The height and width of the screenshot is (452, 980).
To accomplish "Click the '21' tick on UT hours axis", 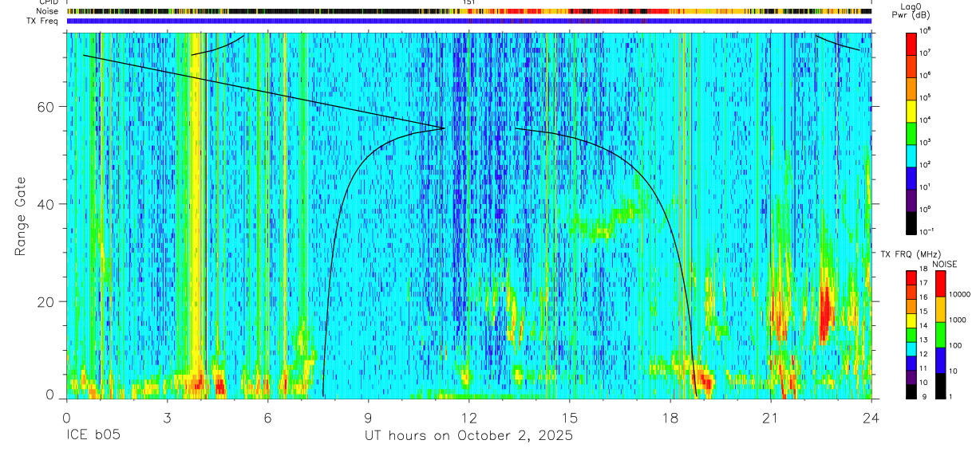I will pos(771,417).
